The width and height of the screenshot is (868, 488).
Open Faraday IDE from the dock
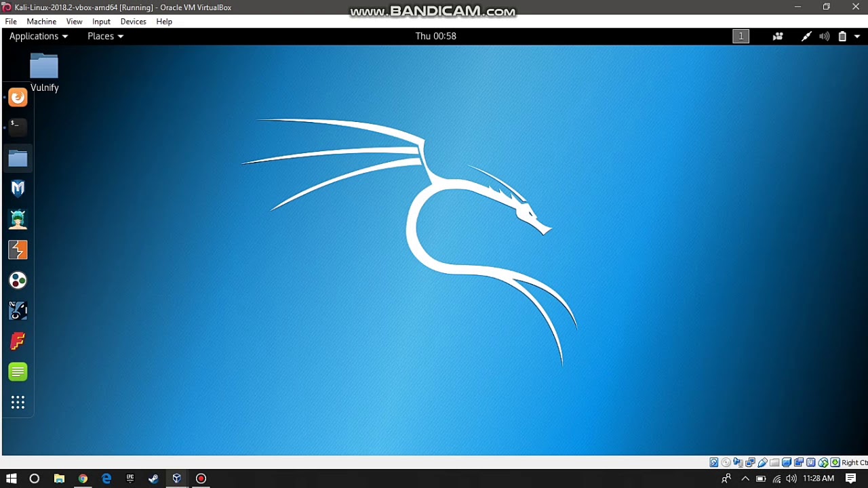pyautogui.click(x=18, y=342)
